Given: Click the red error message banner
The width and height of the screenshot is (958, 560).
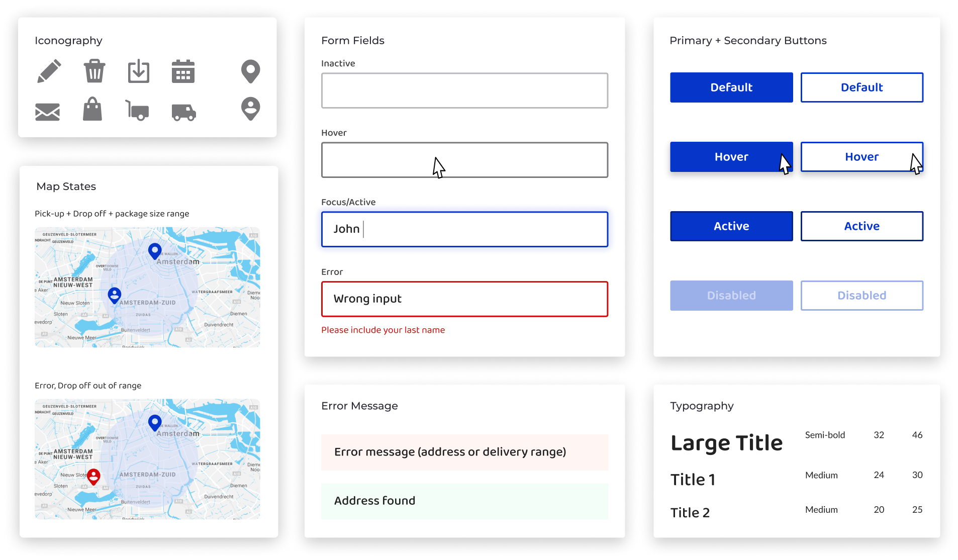Looking at the screenshot, I should [x=464, y=452].
